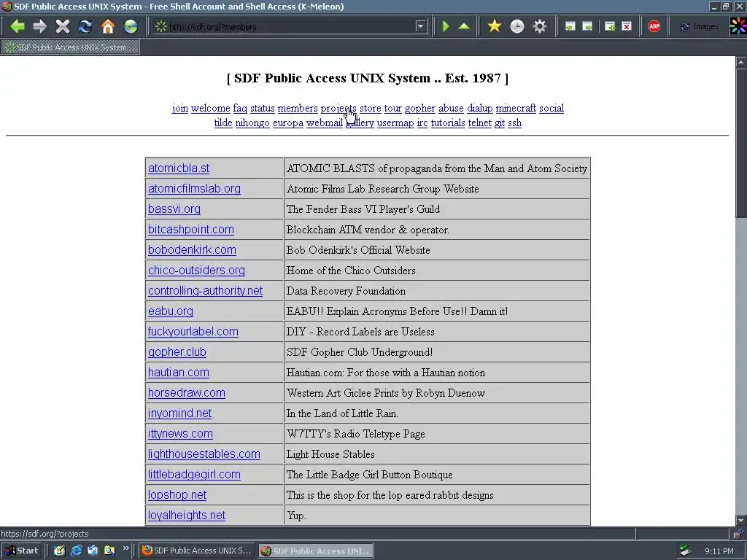Select the SDF Public Access UNIX System tab
This screenshot has width=747, height=560.
(x=71, y=47)
